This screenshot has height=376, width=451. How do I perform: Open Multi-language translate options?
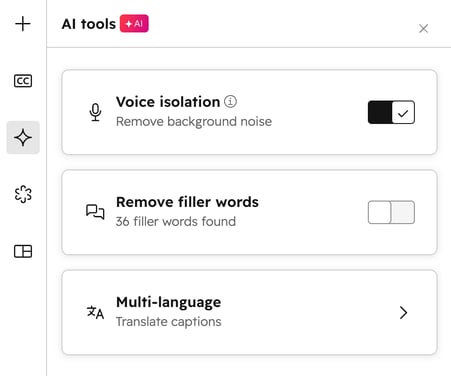coord(249,312)
